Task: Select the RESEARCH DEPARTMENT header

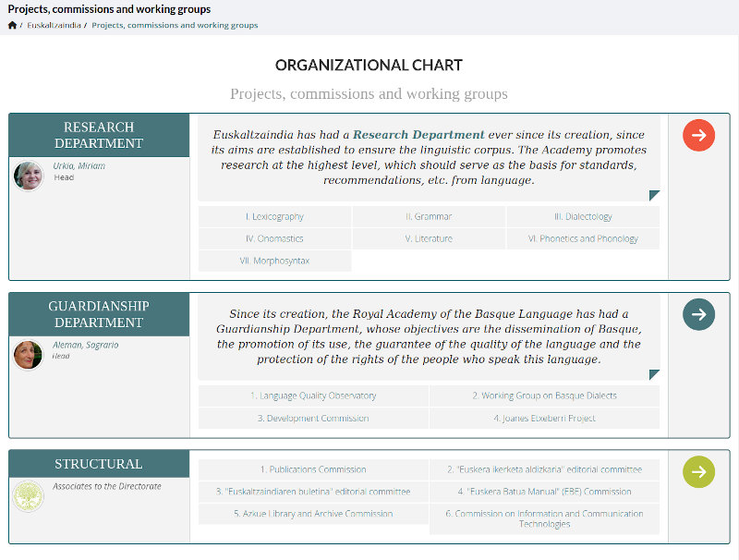Action: (99, 135)
